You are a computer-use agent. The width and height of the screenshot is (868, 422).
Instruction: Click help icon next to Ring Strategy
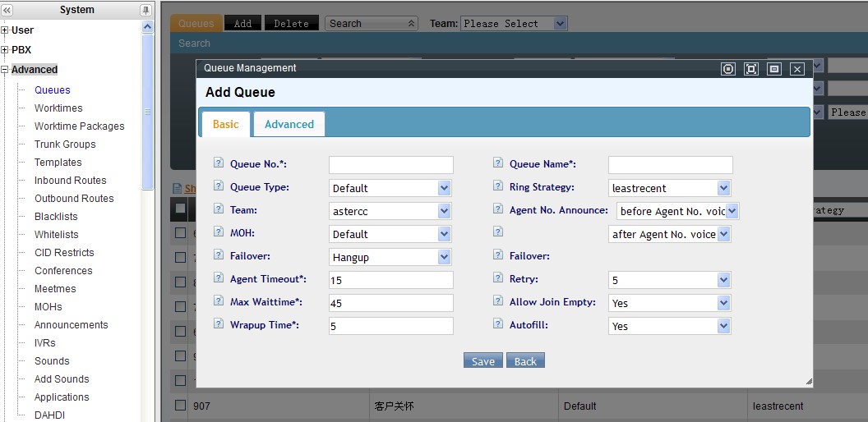tap(498, 187)
